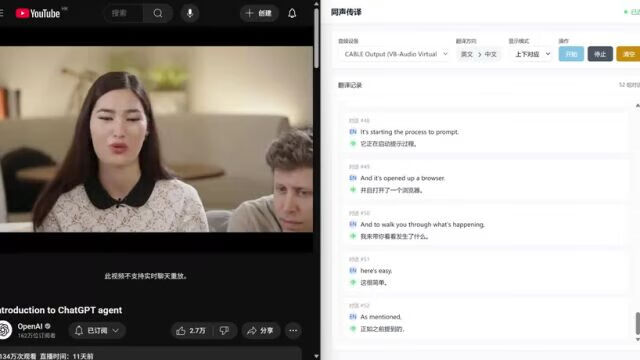This screenshot has height=360, width=640.
Task: Click the YouTube page scroll-down arrow
Action: (x=316, y=356)
